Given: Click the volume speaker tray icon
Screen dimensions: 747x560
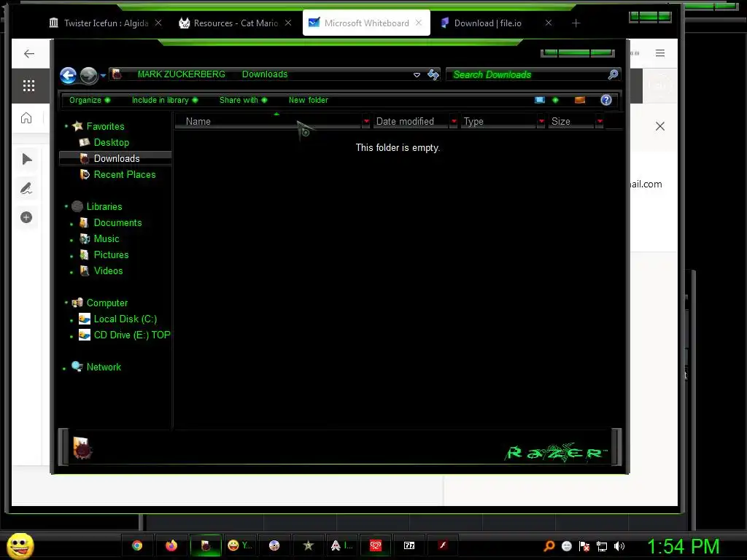Looking at the screenshot, I should (619, 546).
